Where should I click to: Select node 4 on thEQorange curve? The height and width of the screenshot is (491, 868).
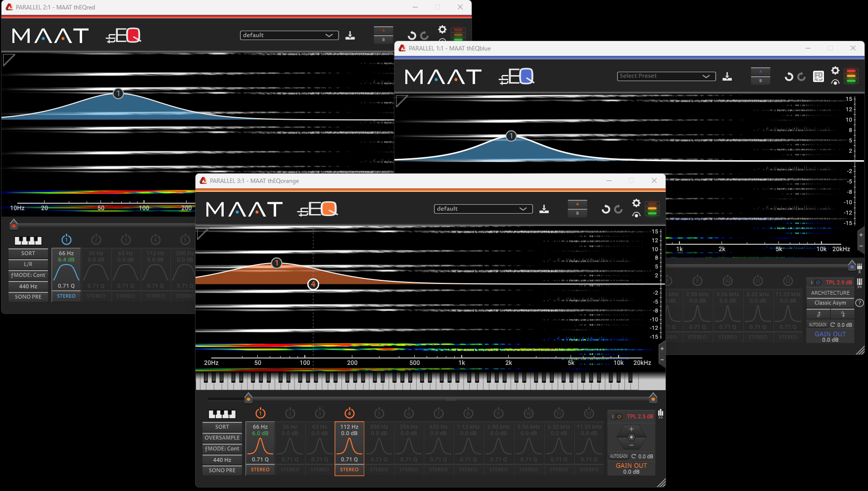coord(313,284)
